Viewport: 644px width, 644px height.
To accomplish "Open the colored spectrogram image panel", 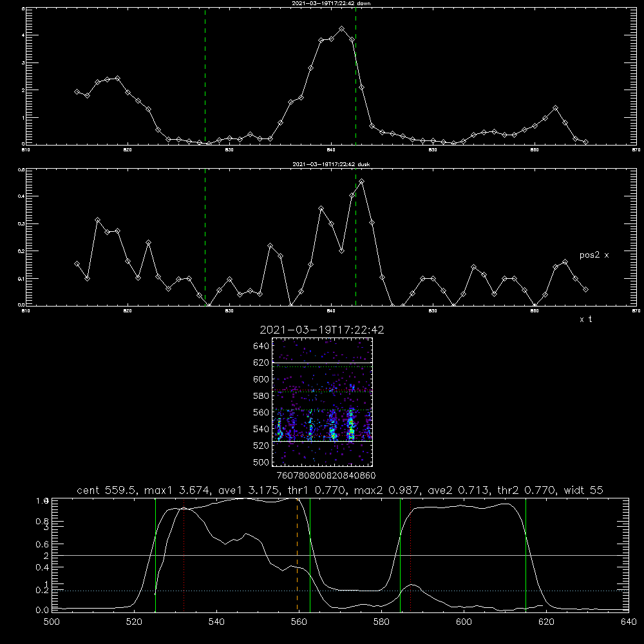I will pos(322,402).
